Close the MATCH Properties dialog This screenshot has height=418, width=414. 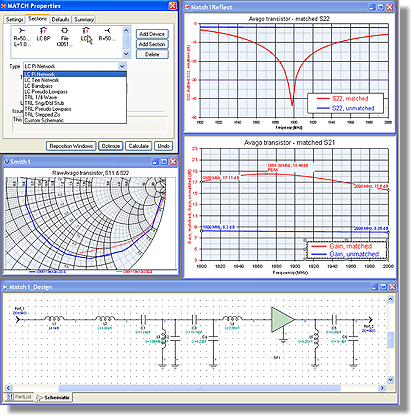[x=172, y=6]
